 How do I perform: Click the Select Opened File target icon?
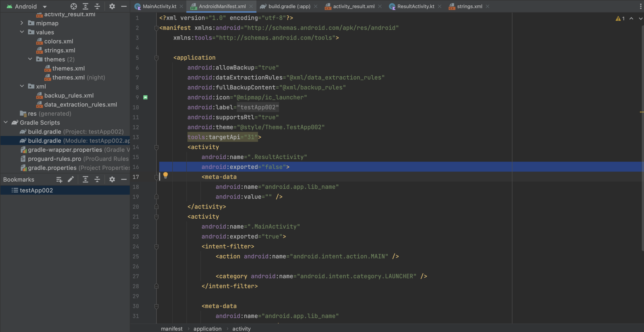[74, 6]
